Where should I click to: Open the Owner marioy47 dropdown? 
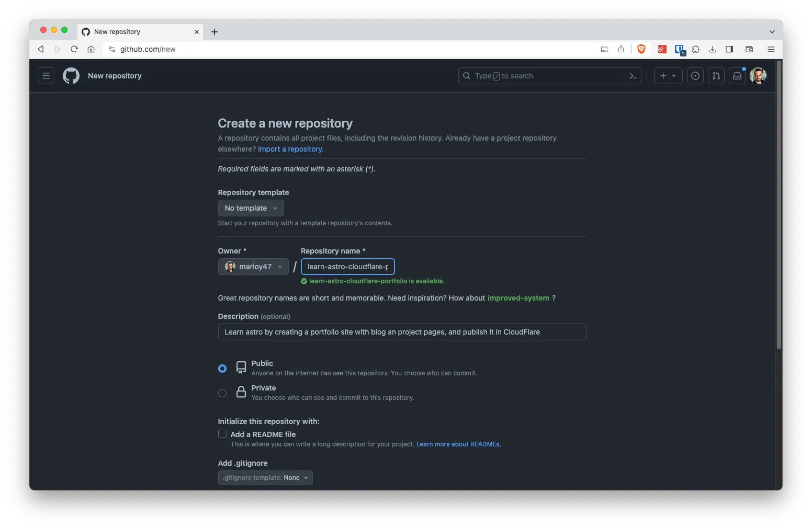click(253, 267)
